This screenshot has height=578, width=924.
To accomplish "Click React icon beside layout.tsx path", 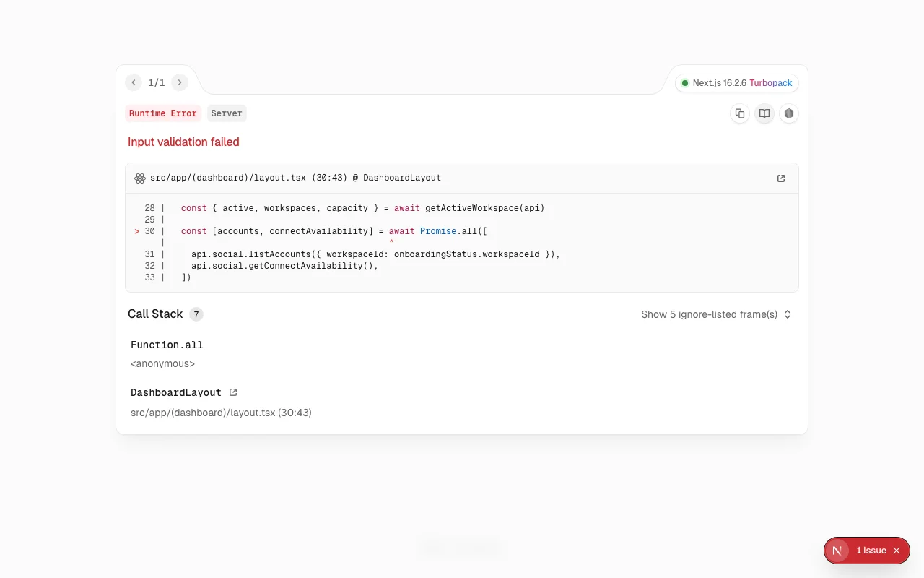I will point(140,178).
